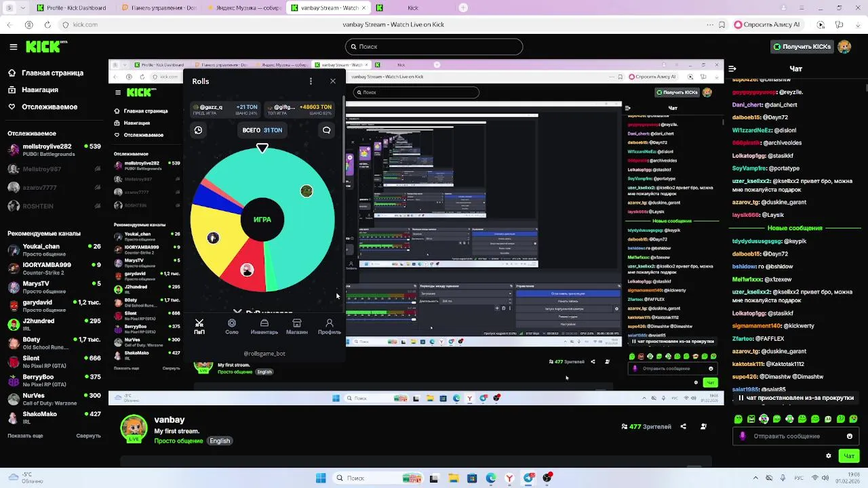
Task: Select @gazz_q previous game card
Action: 226,110
